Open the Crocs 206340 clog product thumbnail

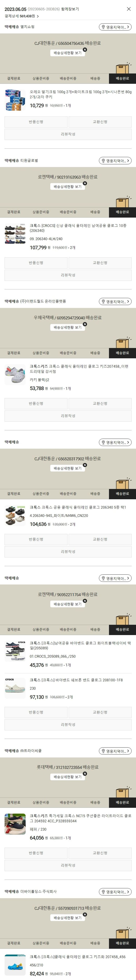[15, 234]
